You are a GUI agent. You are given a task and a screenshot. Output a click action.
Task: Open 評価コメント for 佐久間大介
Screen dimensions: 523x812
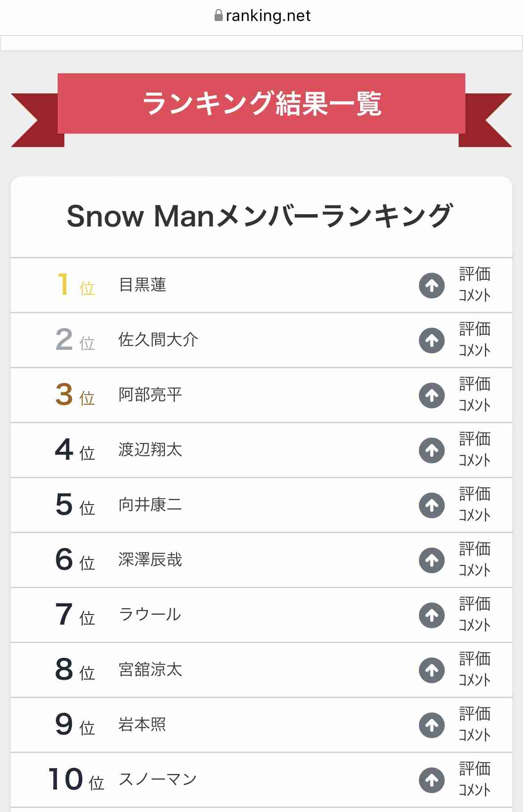(475, 340)
